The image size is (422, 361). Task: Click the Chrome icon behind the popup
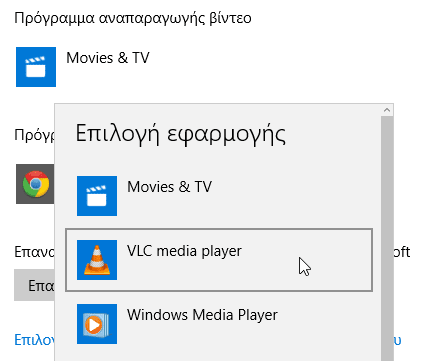pos(35,184)
